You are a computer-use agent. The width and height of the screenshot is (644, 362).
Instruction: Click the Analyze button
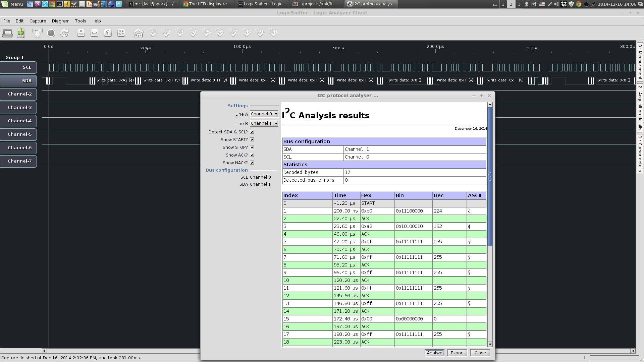click(x=434, y=353)
